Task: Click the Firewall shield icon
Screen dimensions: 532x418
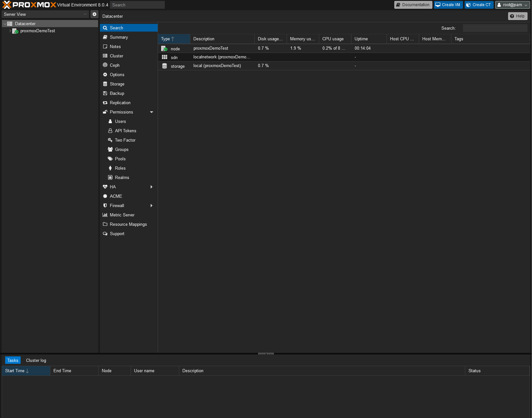Action: point(105,205)
